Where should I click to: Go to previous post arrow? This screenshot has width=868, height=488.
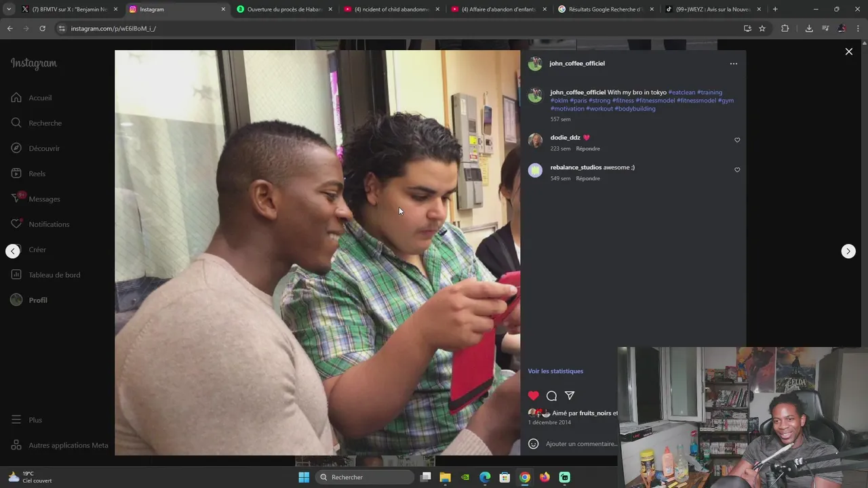(13, 251)
